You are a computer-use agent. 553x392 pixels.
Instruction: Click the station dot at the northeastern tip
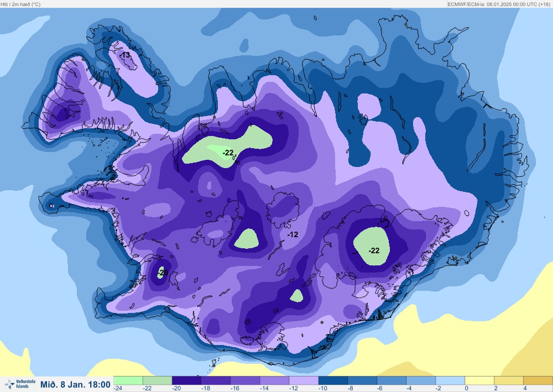(x=405, y=24)
